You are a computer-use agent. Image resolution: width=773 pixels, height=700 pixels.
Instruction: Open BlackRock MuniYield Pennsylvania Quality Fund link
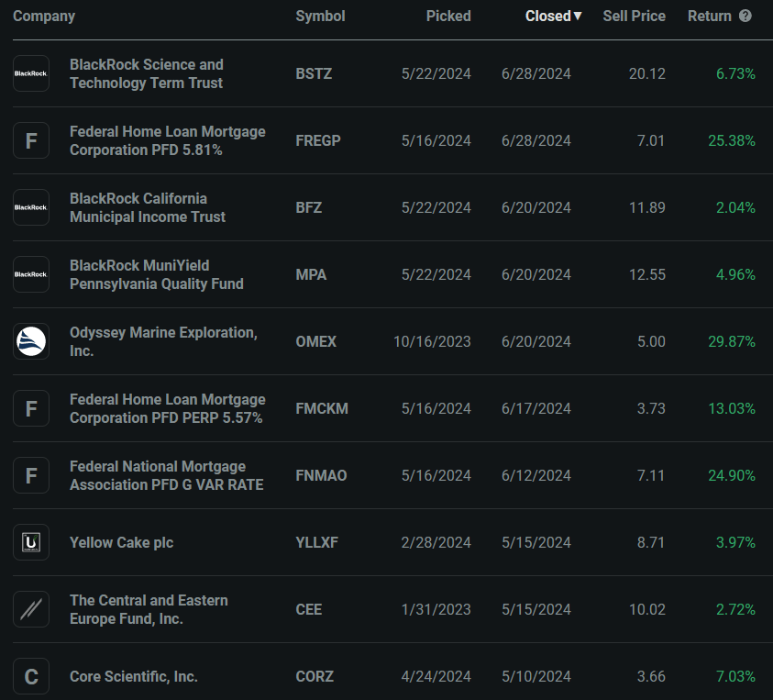[x=157, y=274]
